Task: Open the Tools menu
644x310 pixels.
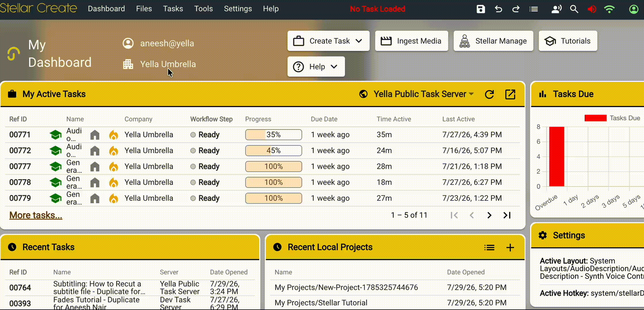Action: [x=203, y=9]
